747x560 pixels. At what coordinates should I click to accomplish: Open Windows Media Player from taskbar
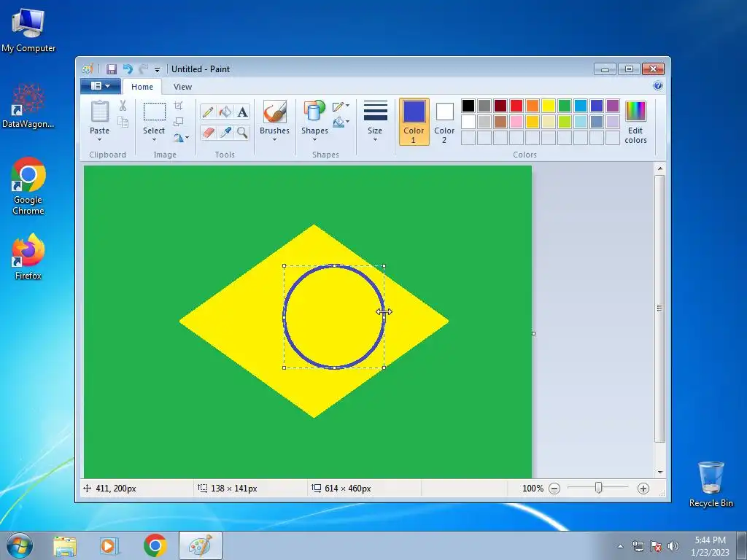coord(109,545)
